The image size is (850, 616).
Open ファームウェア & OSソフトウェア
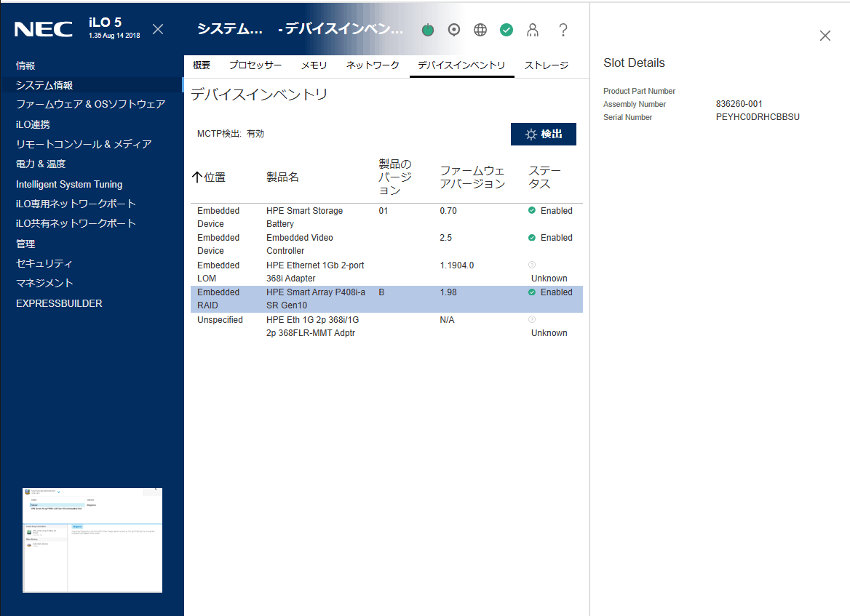pyautogui.click(x=90, y=104)
